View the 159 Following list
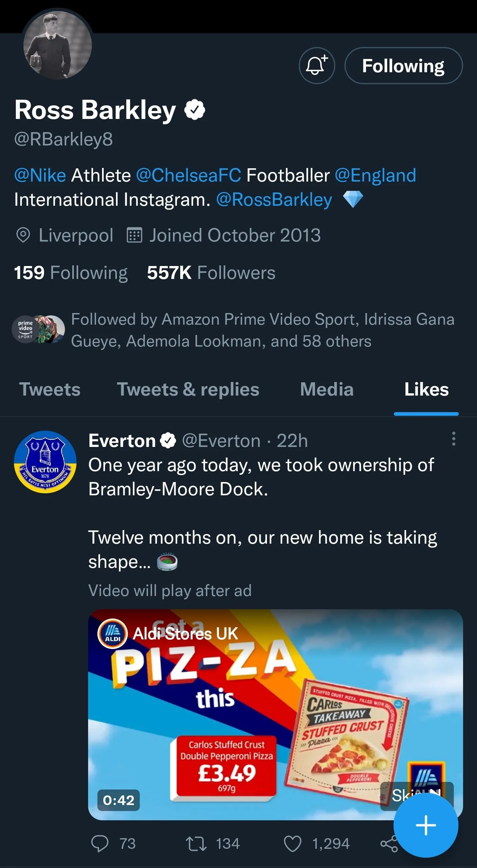Viewport: 477px width, 868px height. click(x=71, y=273)
